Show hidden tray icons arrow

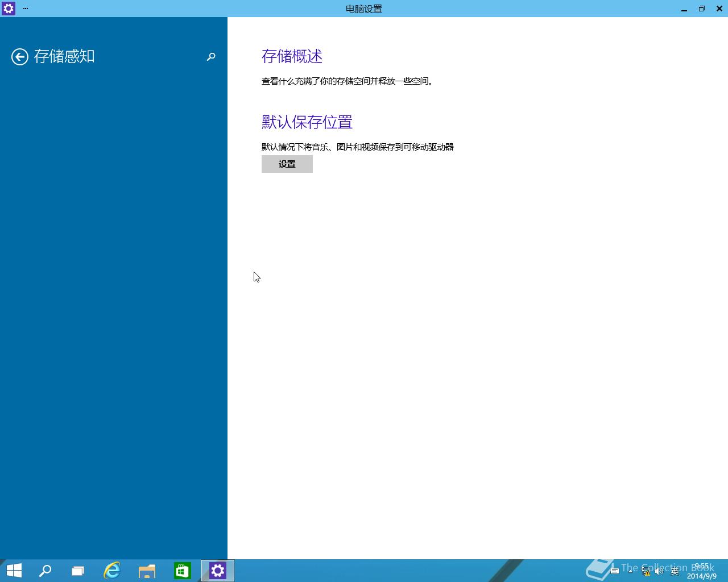(630, 571)
